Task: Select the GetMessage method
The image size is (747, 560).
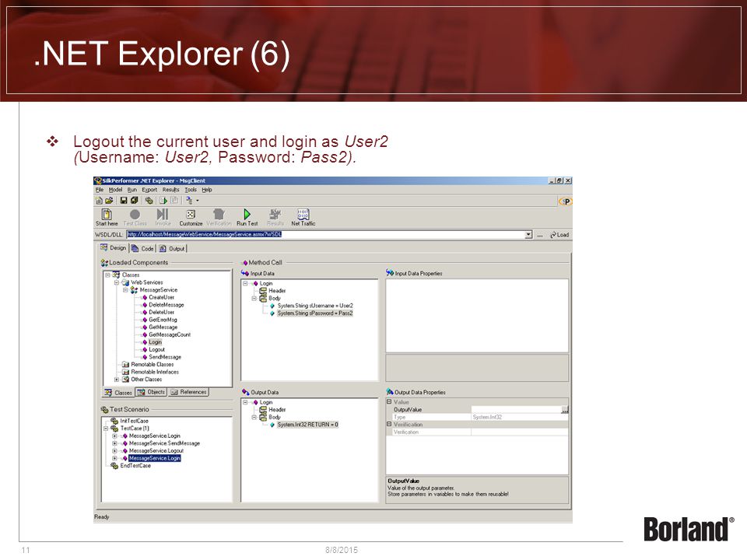Action: pyautogui.click(x=163, y=327)
